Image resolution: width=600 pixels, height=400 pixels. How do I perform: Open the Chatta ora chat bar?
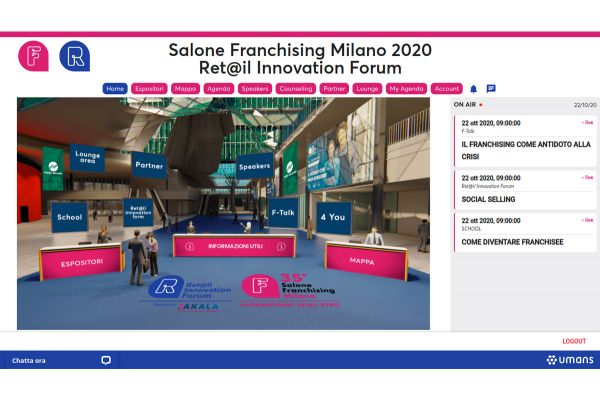coord(59,360)
